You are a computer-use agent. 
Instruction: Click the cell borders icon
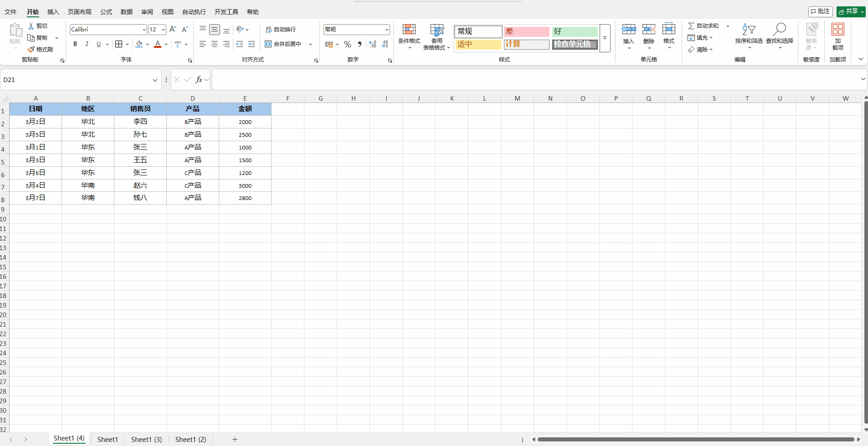point(119,44)
